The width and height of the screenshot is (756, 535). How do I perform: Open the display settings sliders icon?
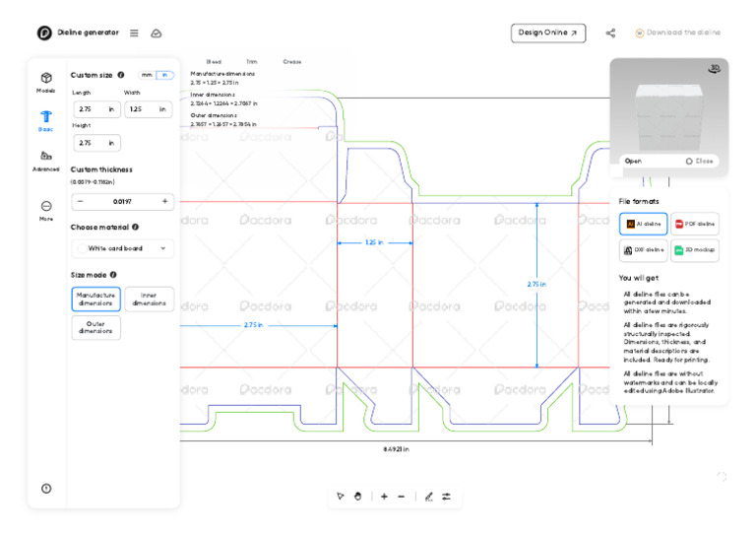[x=447, y=496]
